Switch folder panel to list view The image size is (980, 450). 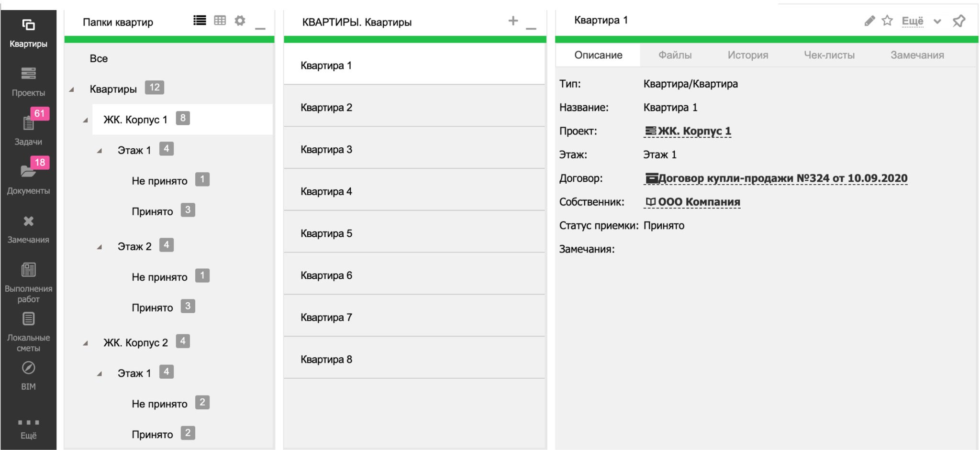(x=200, y=21)
